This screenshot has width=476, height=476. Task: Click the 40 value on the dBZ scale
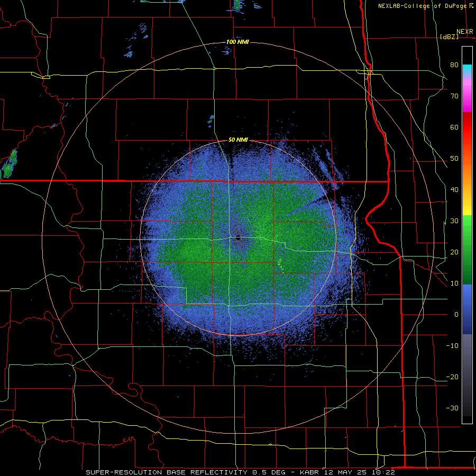[x=454, y=190]
